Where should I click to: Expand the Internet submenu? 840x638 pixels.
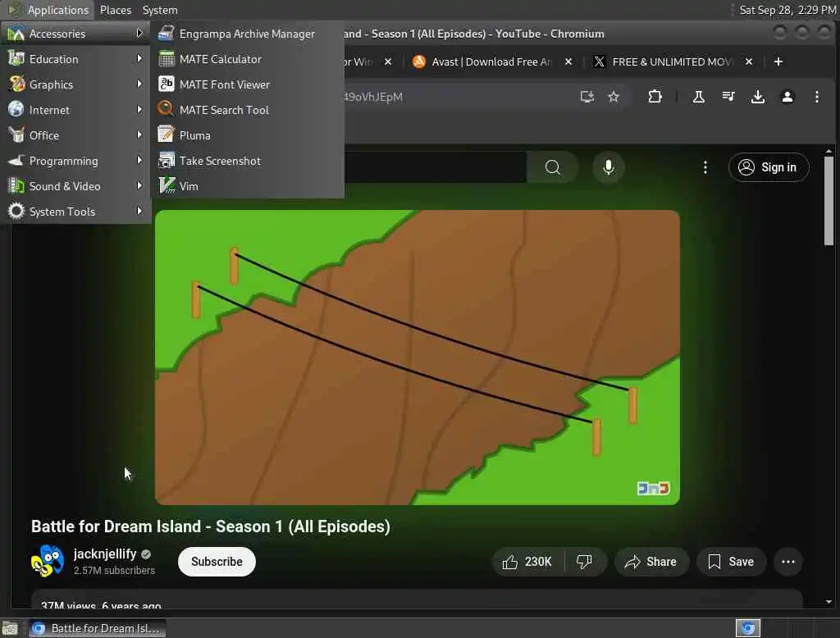[75, 110]
